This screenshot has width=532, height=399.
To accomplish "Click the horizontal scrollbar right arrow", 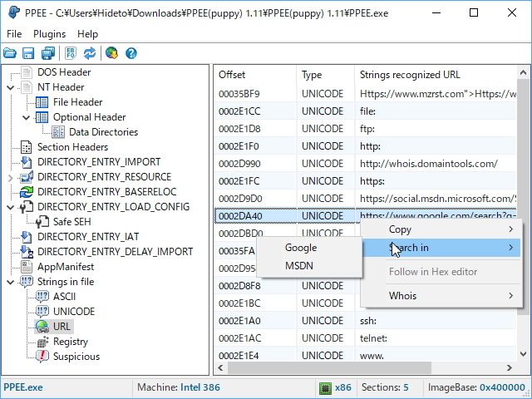I will tap(509, 367).
